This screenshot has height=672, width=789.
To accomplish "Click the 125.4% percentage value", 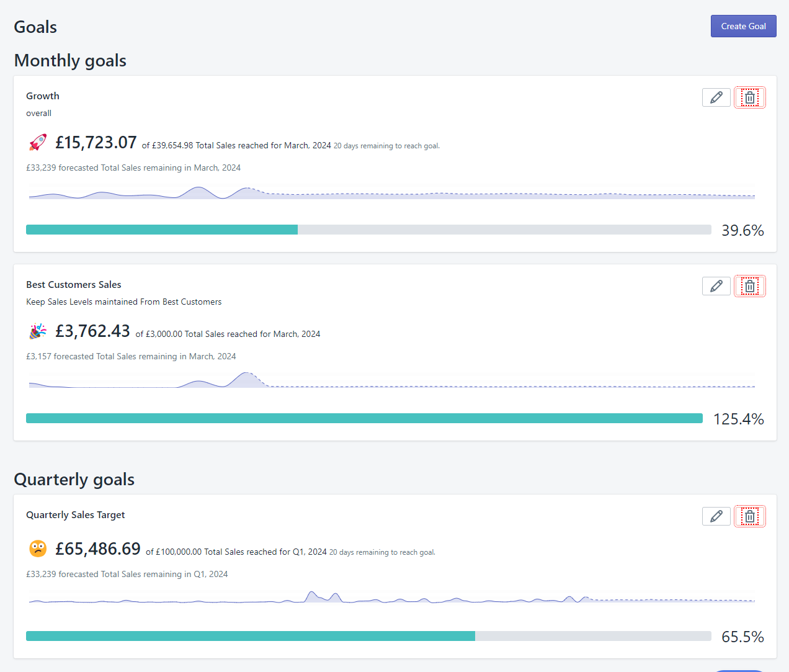I will pyautogui.click(x=739, y=419).
